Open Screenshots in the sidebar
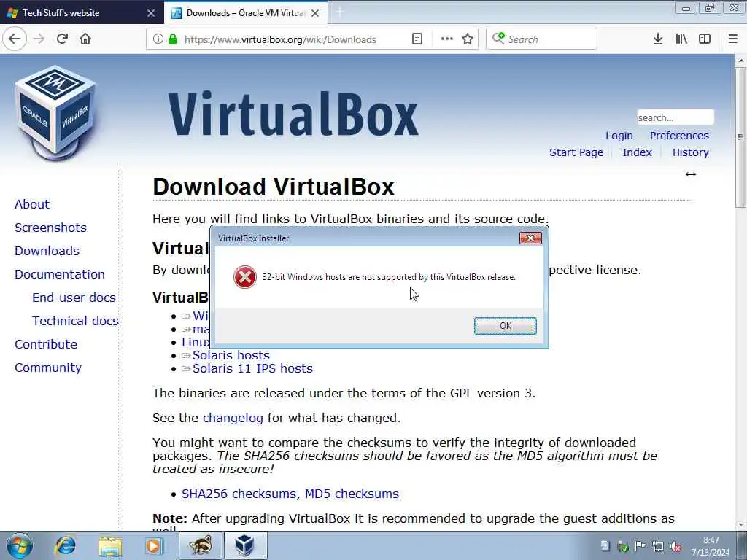This screenshot has height=560, width=747. (50, 227)
